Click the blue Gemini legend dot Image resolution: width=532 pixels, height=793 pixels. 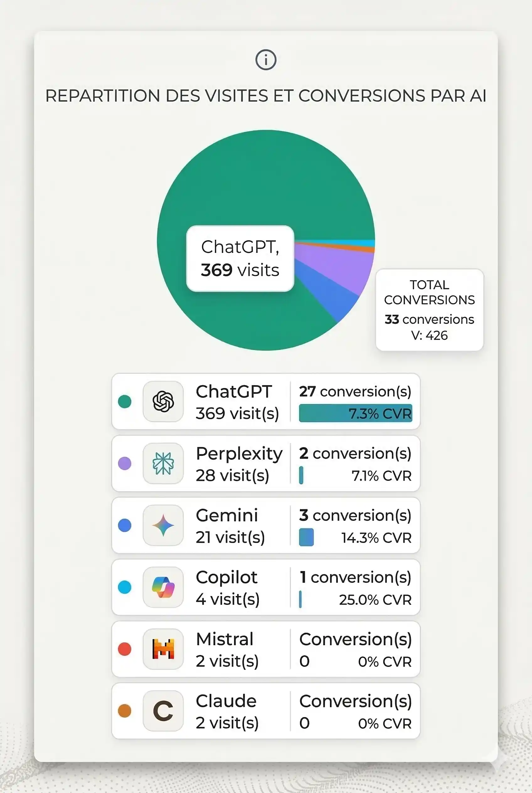click(125, 525)
